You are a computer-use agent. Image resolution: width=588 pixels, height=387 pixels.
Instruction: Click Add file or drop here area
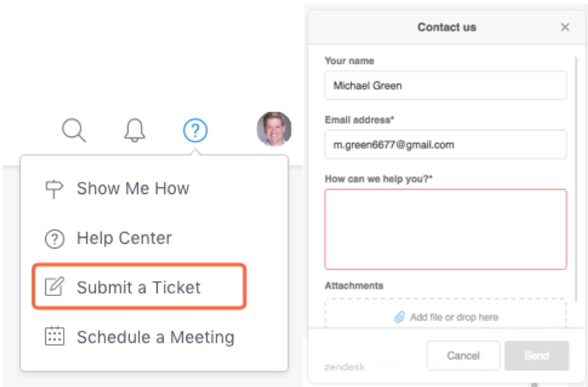[454, 317]
